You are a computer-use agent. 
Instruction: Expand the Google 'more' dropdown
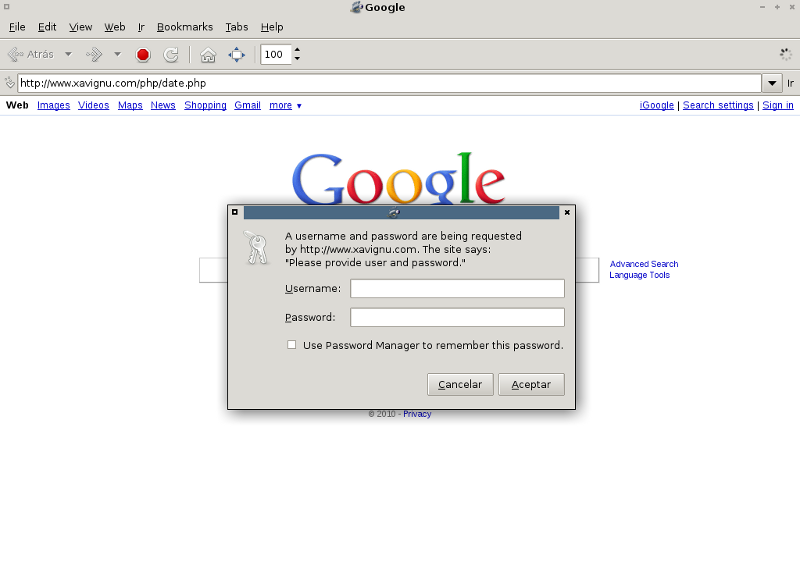coord(285,105)
